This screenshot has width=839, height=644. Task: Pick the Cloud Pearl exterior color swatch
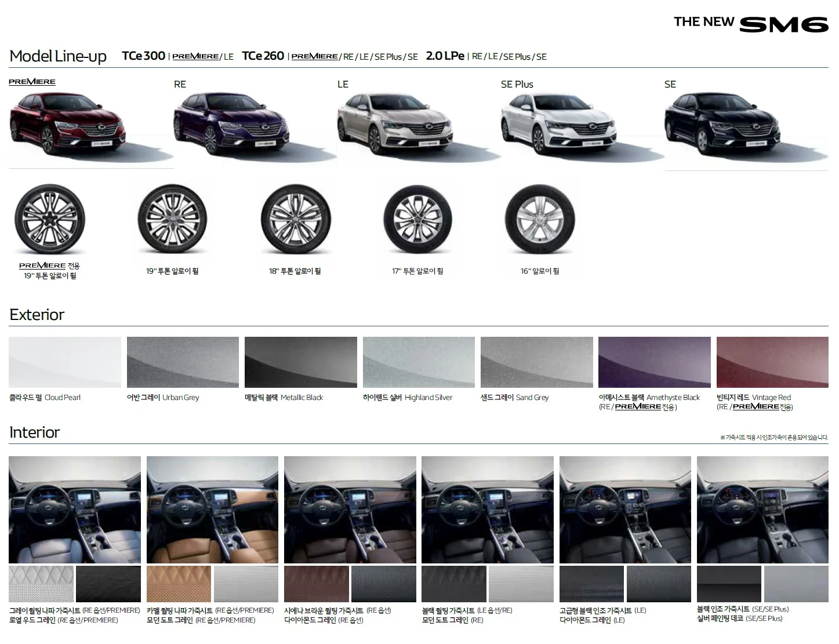pyautogui.click(x=65, y=362)
